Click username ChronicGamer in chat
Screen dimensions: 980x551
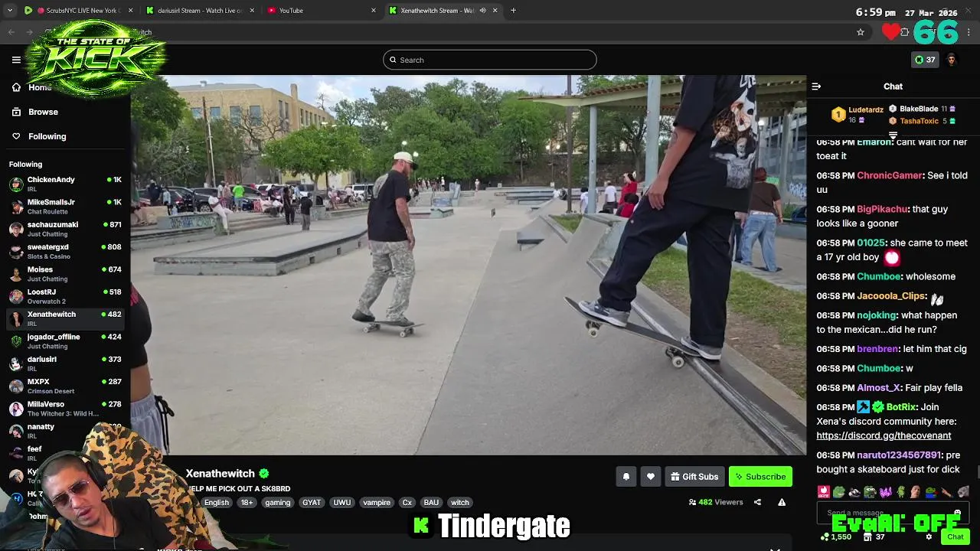point(890,175)
